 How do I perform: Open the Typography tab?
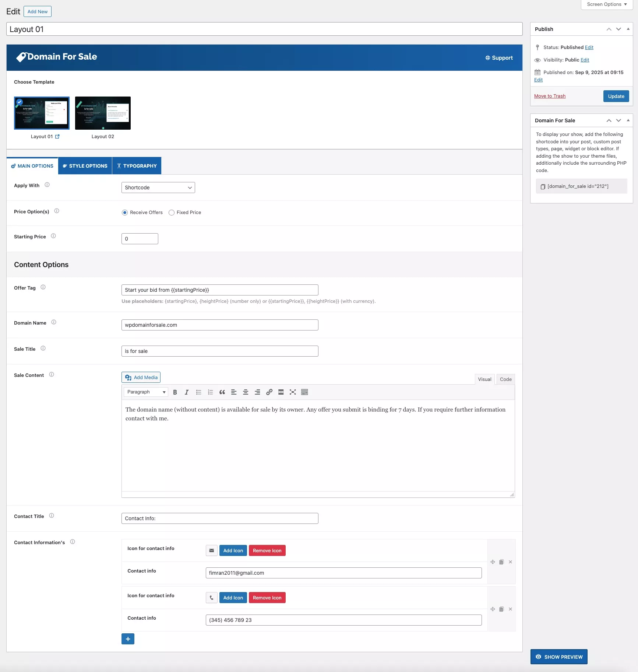[137, 166]
